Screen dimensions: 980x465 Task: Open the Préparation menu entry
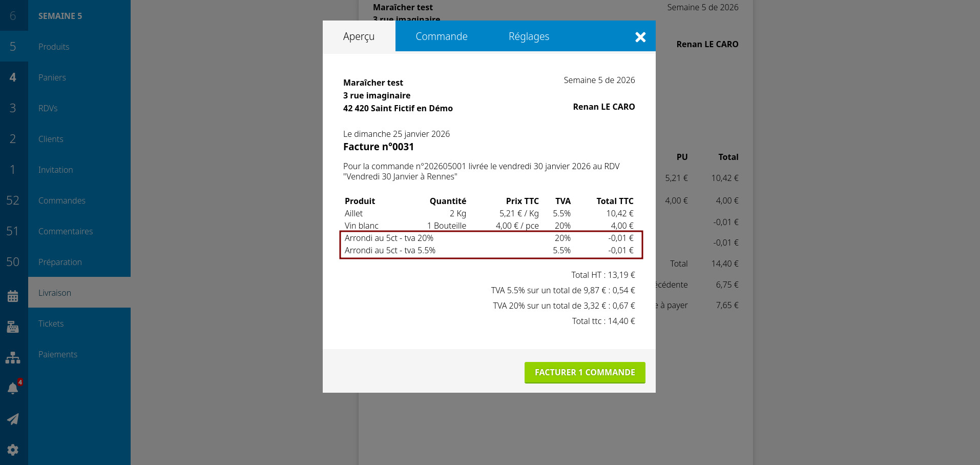[60, 262]
